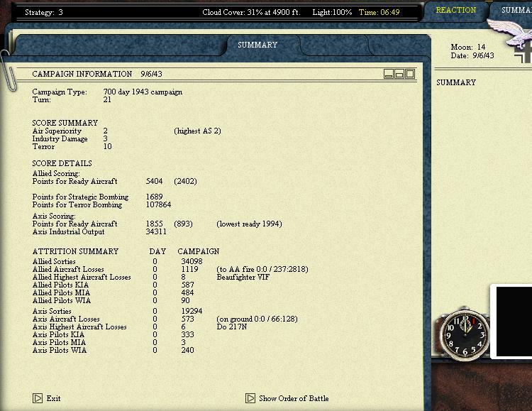Click the Turn value 21
The image size is (532, 411).
pos(107,100)
